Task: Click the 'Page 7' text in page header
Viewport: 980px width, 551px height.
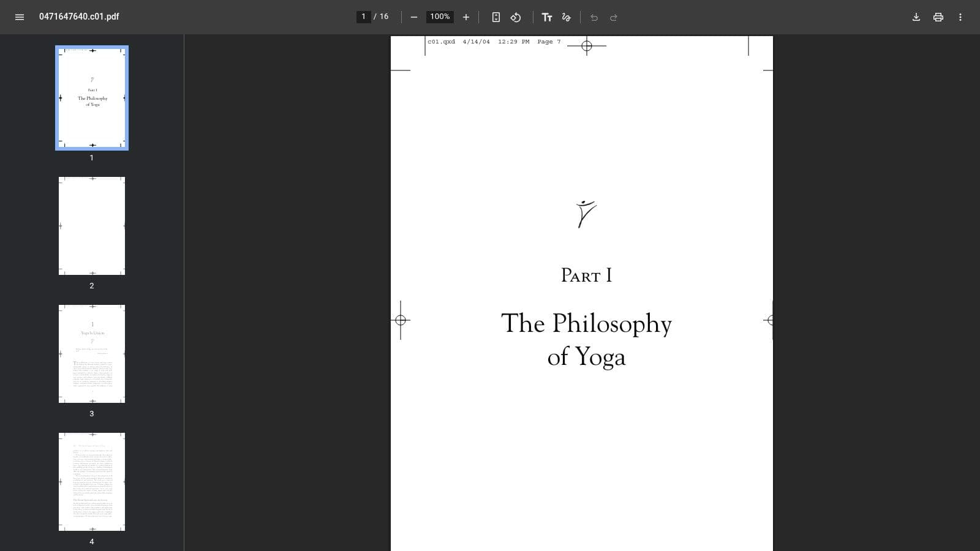Action: [x=549, y=42]
